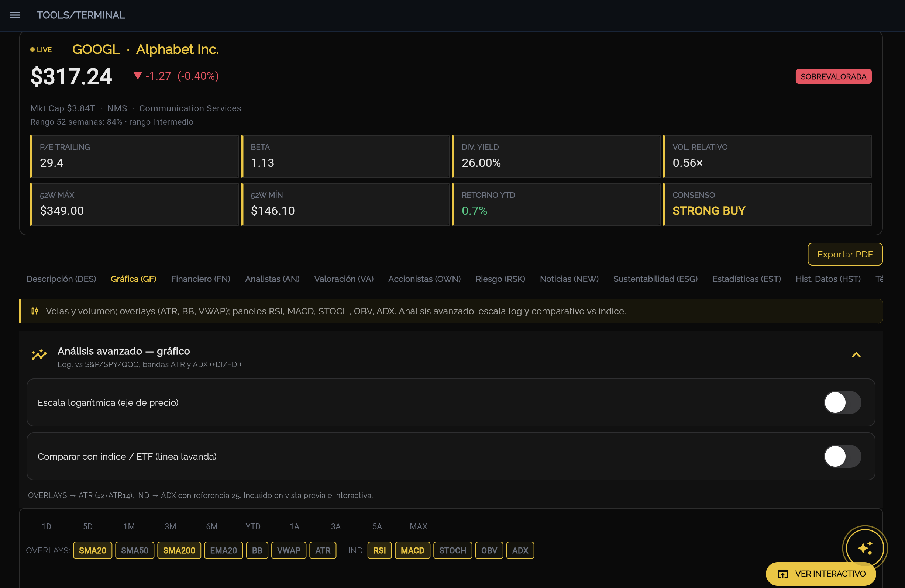
Task: Click the LIVE status indicator
Action: tap(41, 50)
